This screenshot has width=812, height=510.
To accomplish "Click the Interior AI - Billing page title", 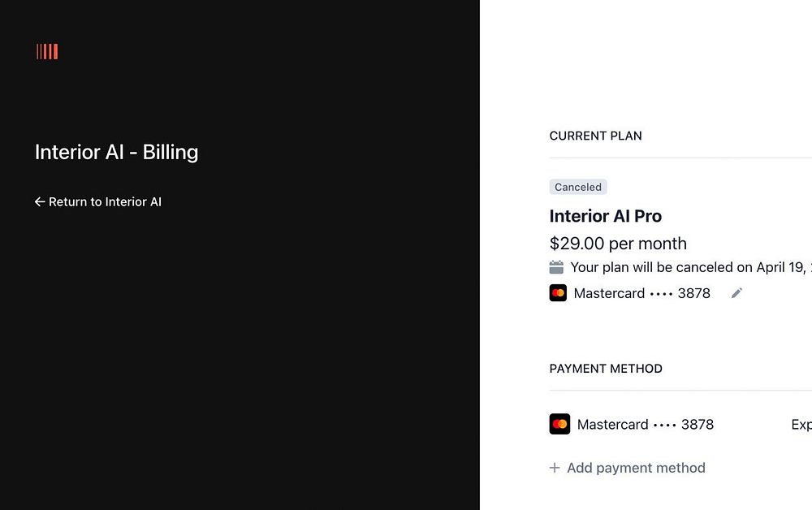I will click(116, 152).
